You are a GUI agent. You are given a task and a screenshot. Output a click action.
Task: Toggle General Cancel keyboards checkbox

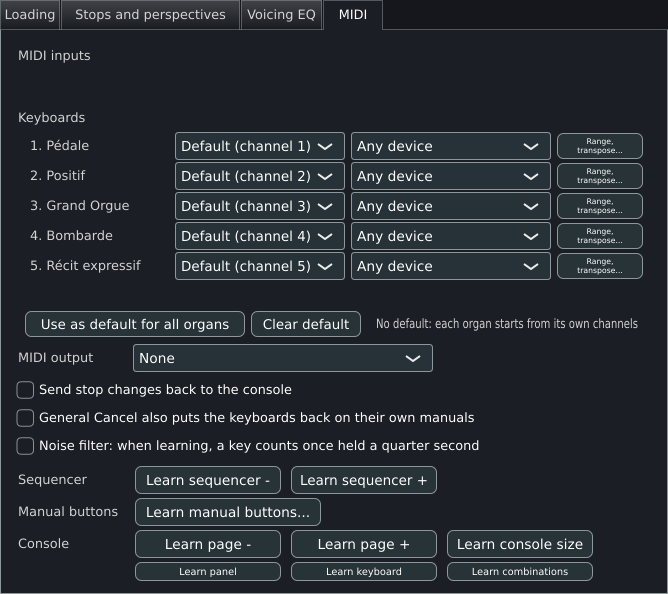point(25,418)
